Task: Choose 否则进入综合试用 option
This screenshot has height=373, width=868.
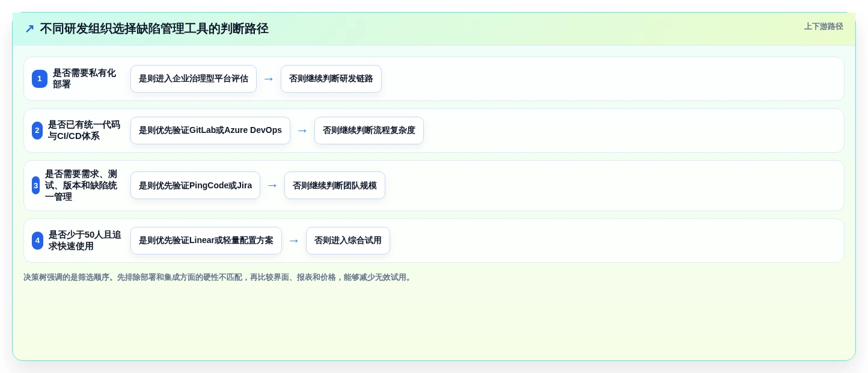Action: [x=348, y=241]
